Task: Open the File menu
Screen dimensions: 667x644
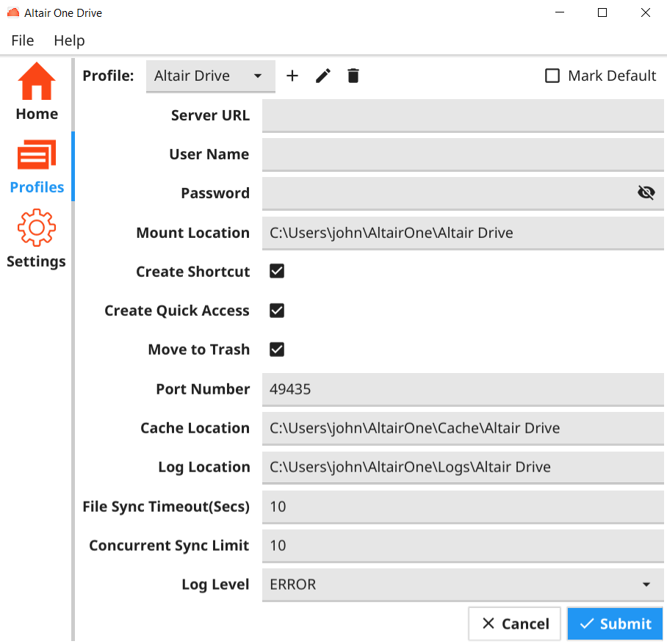Action: click(x=23, y=40)
